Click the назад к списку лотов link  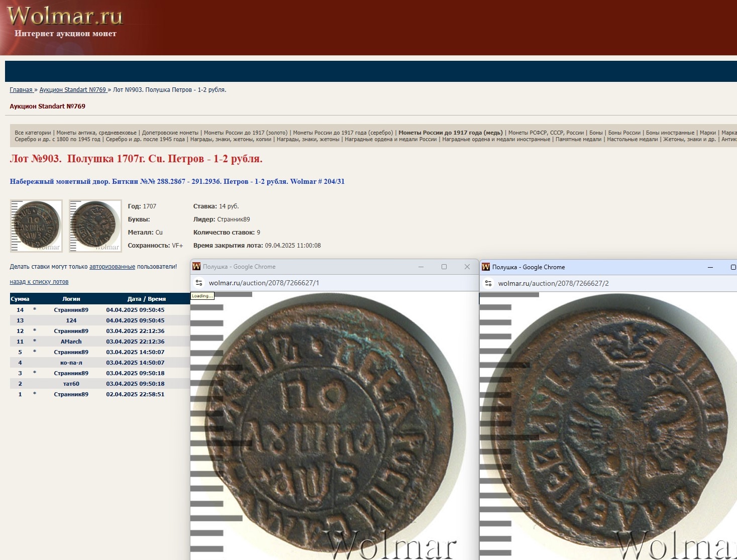pos(39,282)
